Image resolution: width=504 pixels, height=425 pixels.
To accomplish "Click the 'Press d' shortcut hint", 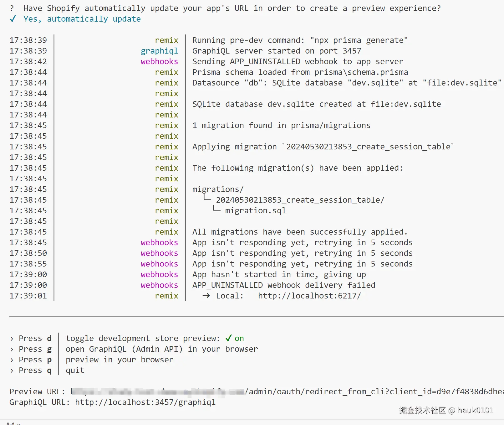I will [35, 338].
